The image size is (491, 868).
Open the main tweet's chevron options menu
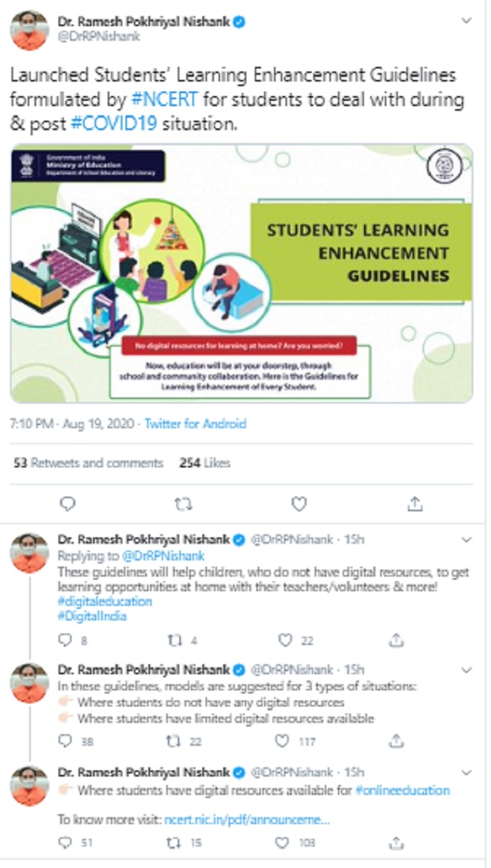[x=466, y=21]
